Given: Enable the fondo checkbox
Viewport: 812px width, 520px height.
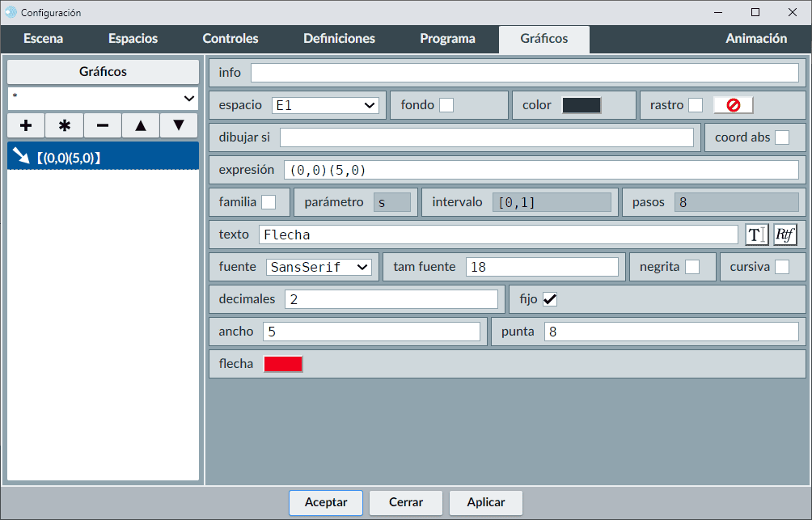Looking at the screenshot, I should [446, 105].
